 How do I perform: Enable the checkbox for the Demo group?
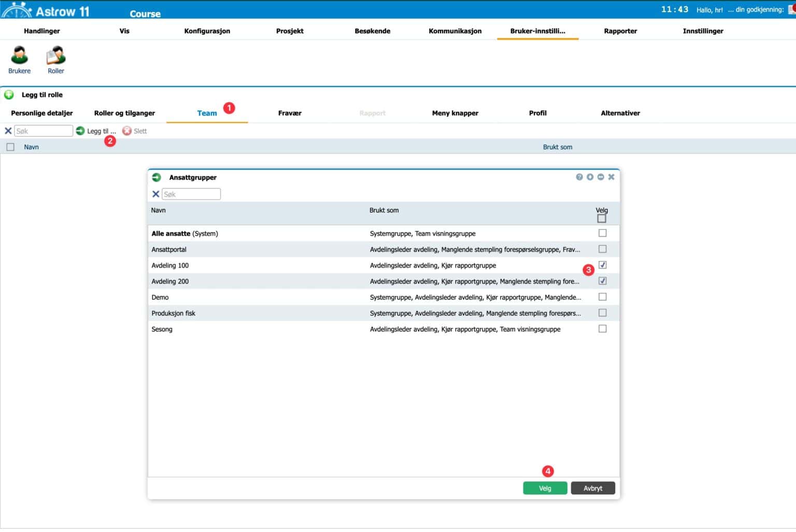point(602,297)
